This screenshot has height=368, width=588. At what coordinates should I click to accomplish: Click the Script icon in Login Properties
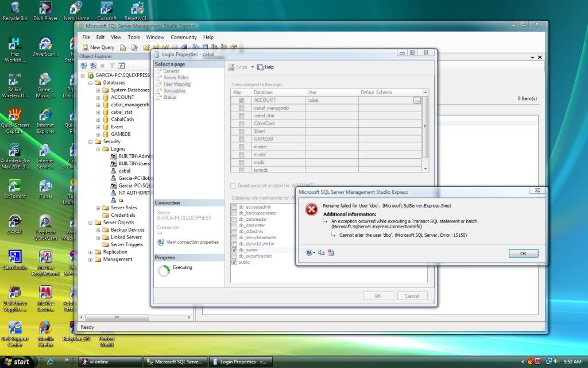232,67
